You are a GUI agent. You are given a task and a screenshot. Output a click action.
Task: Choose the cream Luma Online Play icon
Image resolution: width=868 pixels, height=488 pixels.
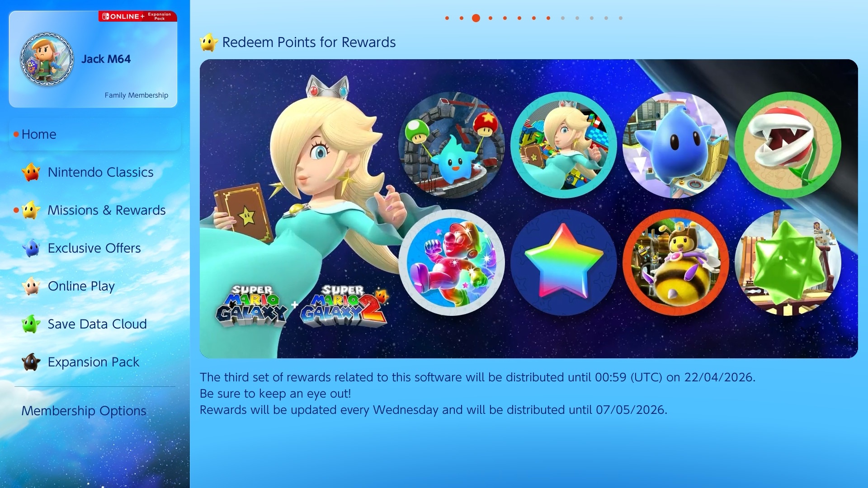(x=31, y=286)
